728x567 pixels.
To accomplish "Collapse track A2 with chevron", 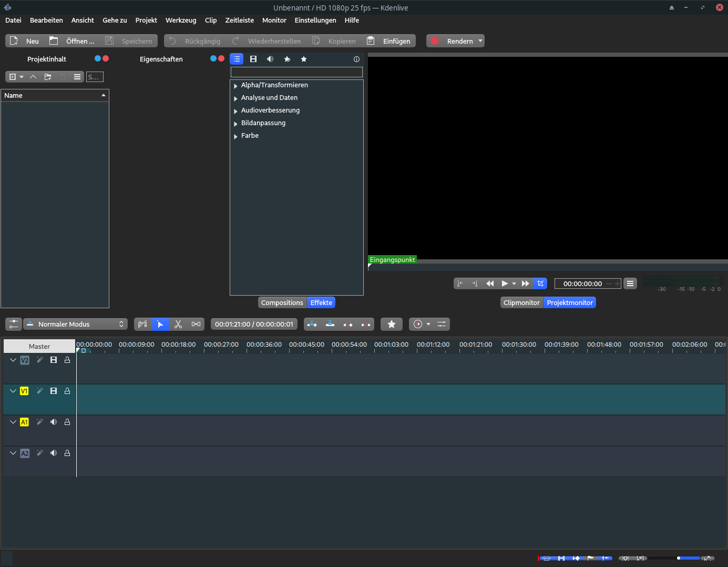I will (13, 453).
